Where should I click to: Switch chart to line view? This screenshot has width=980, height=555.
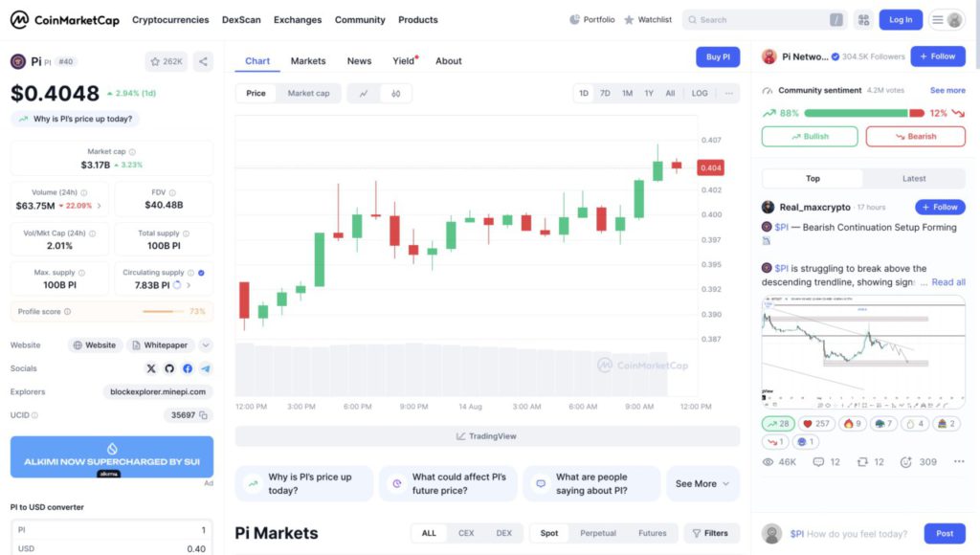click(x=364, y=94)
